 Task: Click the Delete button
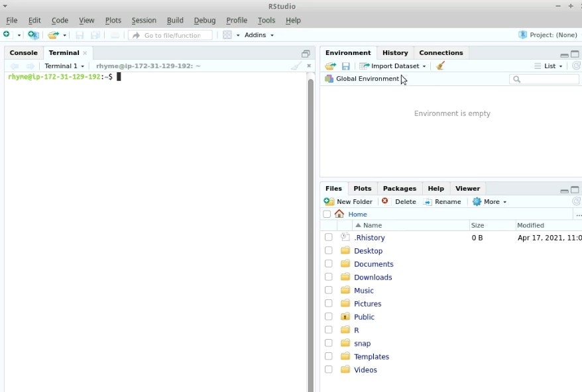[399, 202]
